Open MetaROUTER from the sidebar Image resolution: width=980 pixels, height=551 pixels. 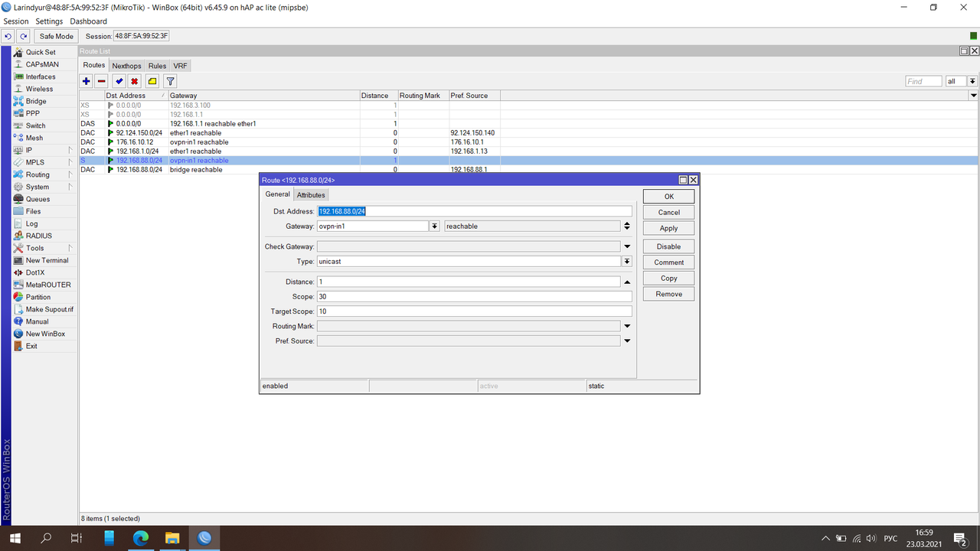click(47, 285)
